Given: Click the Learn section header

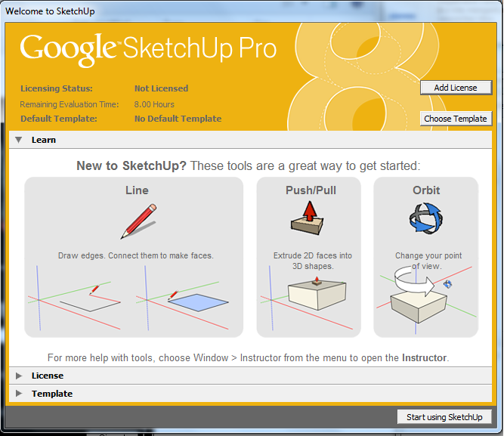Looking at the screenshot, I should 250,140.
